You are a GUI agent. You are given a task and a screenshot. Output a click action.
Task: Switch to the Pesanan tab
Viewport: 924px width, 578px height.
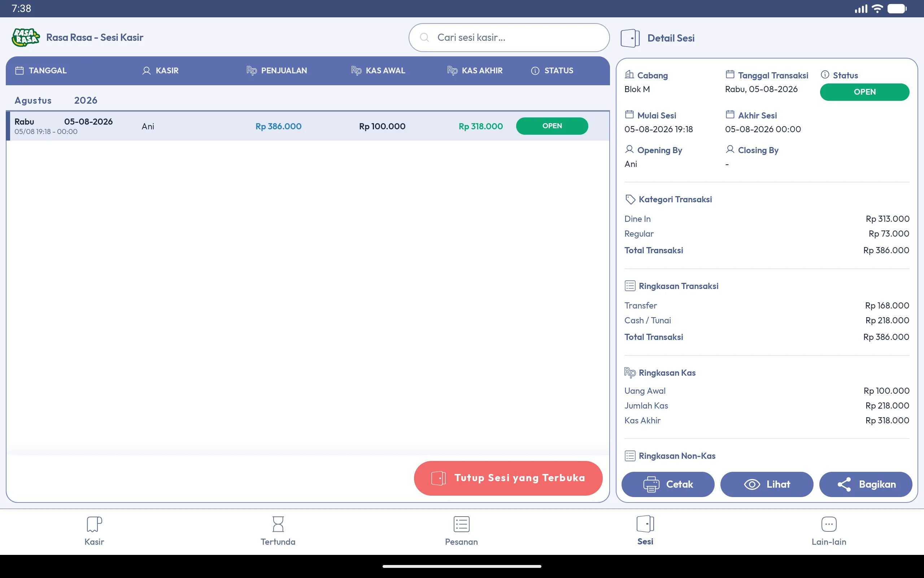tap(462, 531)
